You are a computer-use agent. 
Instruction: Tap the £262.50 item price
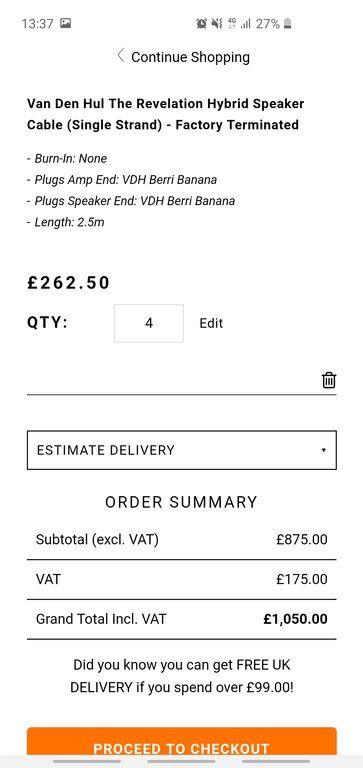coord(69,283)
